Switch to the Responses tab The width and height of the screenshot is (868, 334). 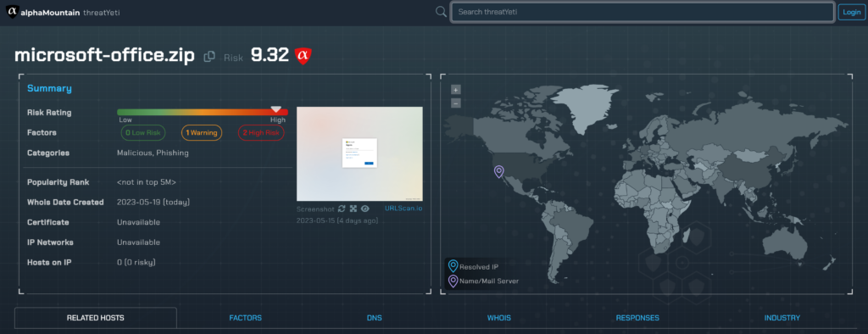[637, 318]
